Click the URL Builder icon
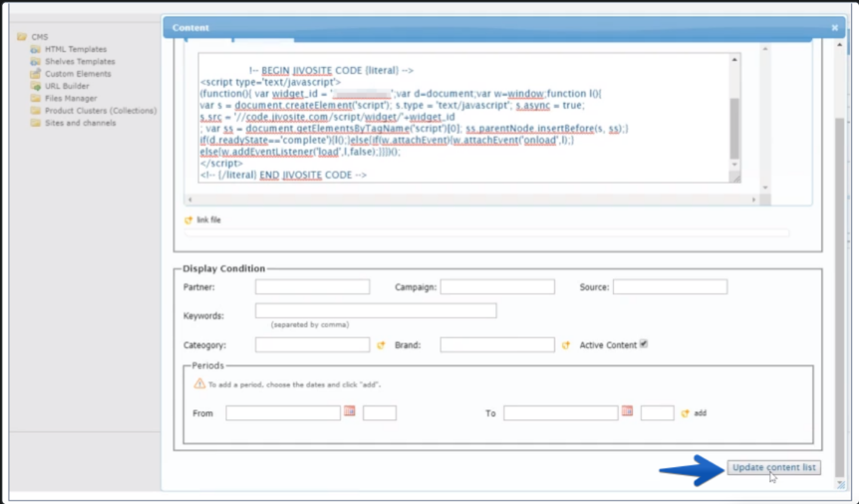This screenshot has height=504, width=859. 35,86
